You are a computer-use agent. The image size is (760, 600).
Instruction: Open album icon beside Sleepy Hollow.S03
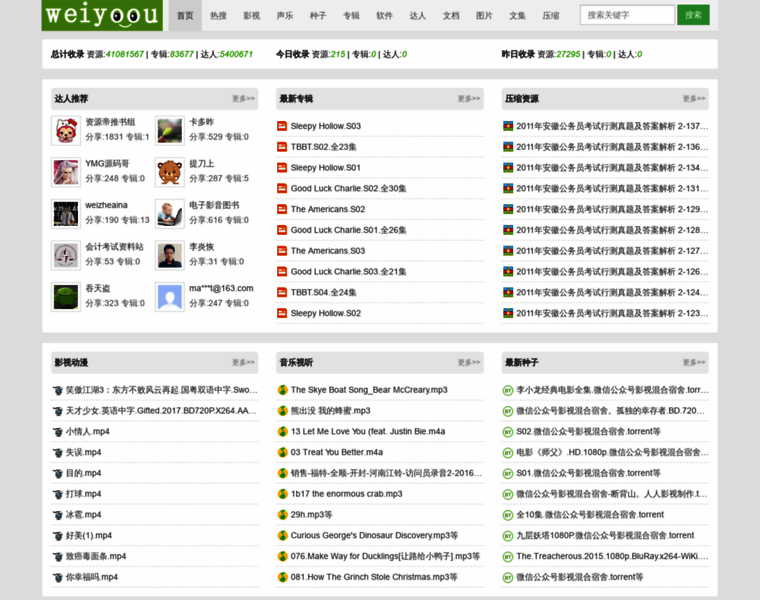pos(282,126)
